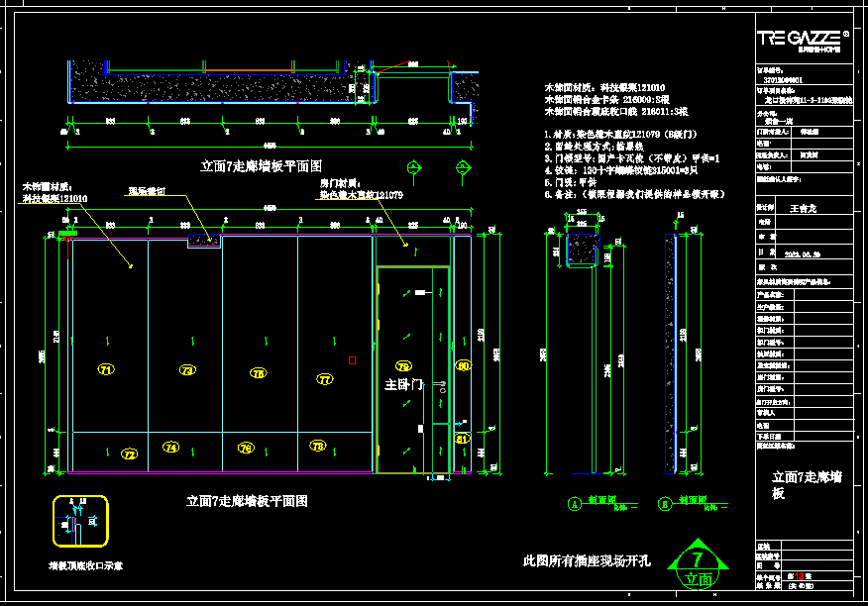Click the date 2023.06.29 in title block
Viewport: 868px width, 606px height.
[803, 254]
